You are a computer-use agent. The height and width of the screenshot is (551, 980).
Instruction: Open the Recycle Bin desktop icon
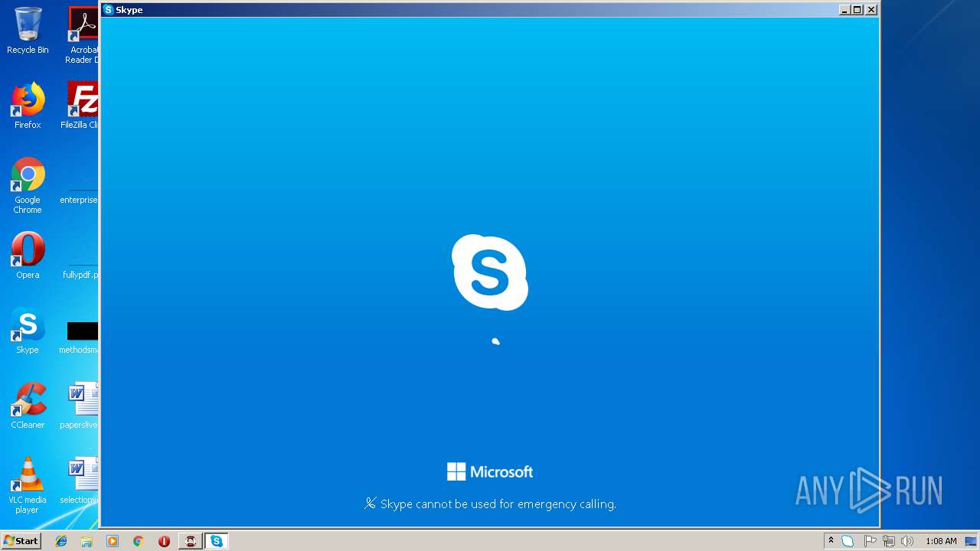28,31
